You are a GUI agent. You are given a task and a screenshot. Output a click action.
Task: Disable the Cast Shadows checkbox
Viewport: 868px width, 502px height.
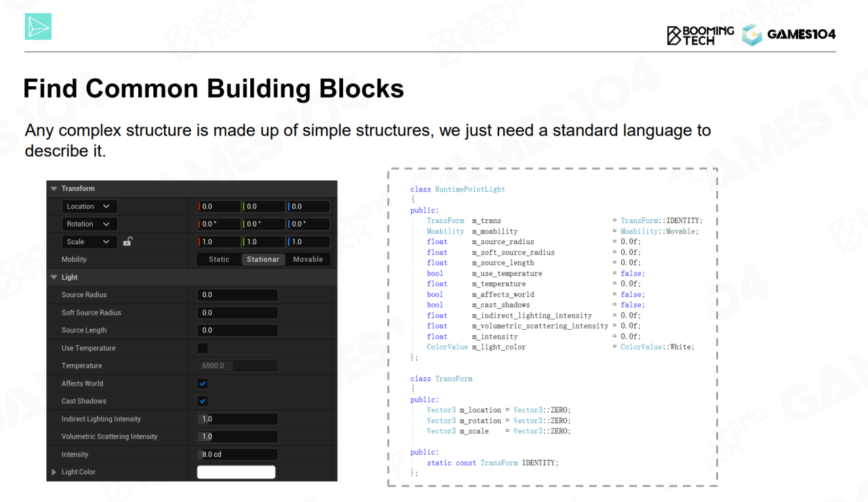tap(202, 401)
